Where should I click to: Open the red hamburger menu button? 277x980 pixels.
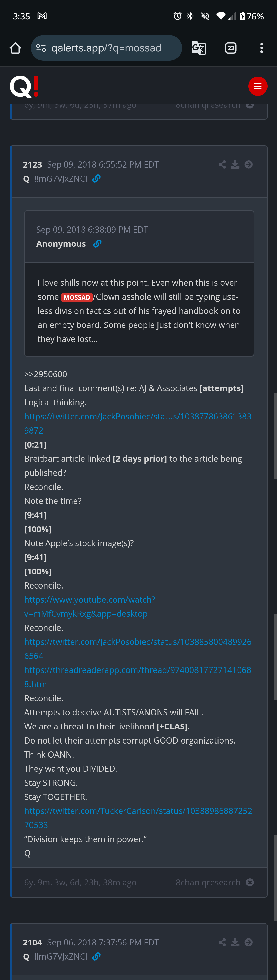click(258, 86)
